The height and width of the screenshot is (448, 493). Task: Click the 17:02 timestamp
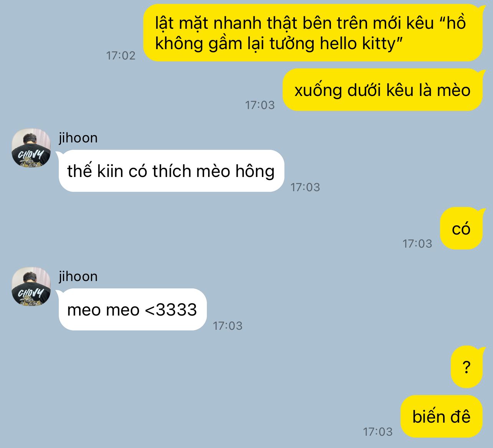(121, 56)
